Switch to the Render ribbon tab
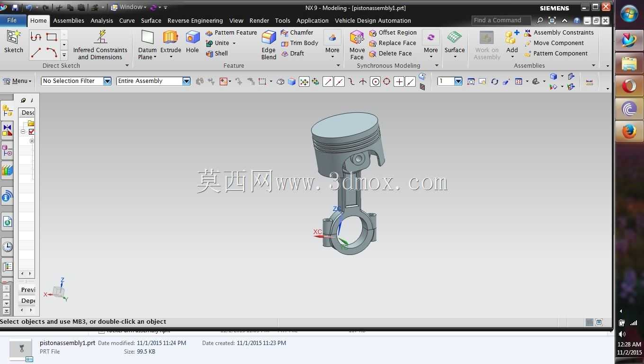 (x=259, y=21)
